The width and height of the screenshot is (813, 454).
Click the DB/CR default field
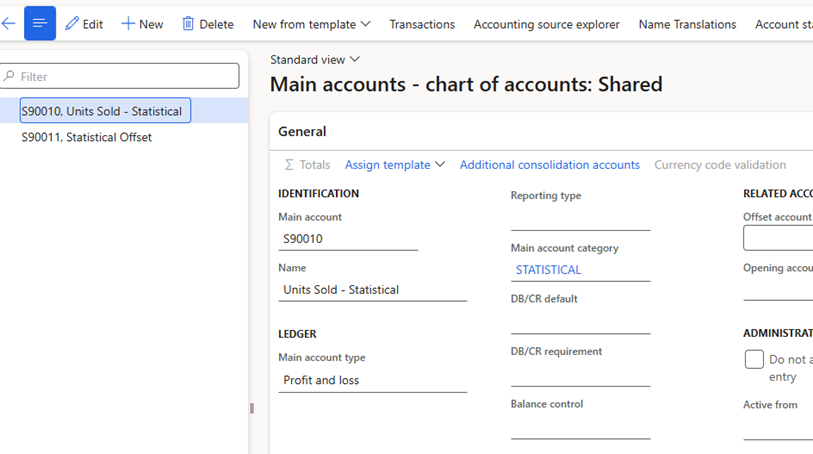tap(580, 322)
